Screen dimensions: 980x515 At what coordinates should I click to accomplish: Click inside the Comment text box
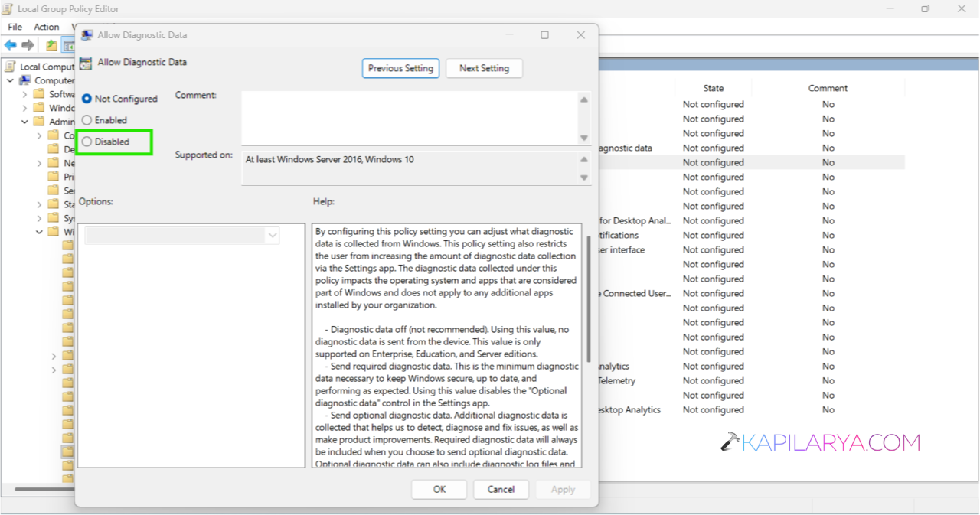(410, 118)
